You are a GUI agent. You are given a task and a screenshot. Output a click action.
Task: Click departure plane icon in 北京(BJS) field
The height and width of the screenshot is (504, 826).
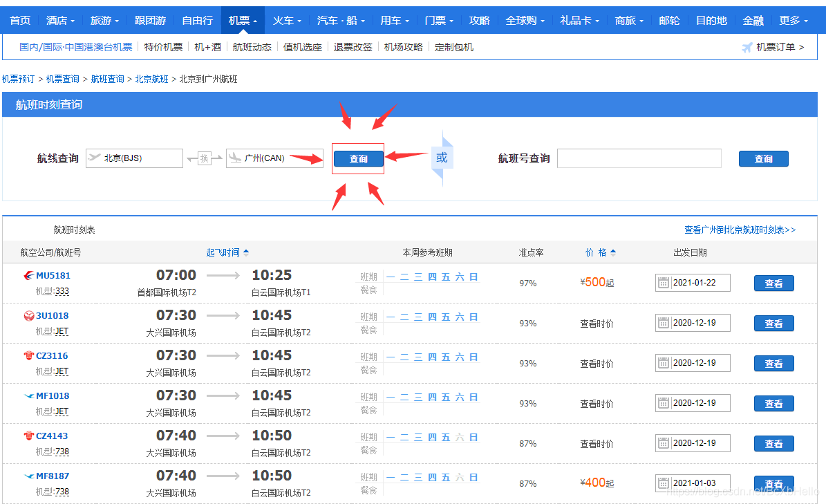click(x=94, y=158)
